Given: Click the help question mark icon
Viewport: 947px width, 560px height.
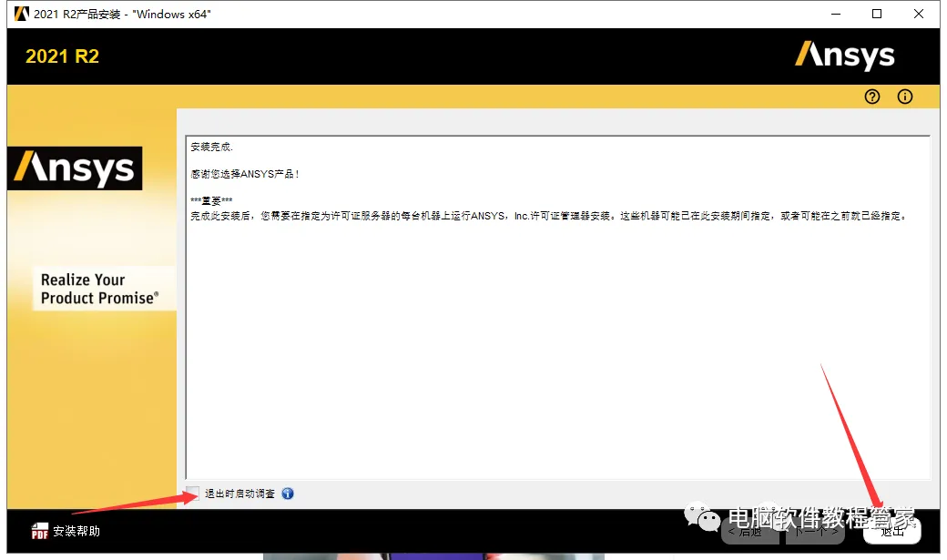Looking at the screenshot, I should click(872, 97).
